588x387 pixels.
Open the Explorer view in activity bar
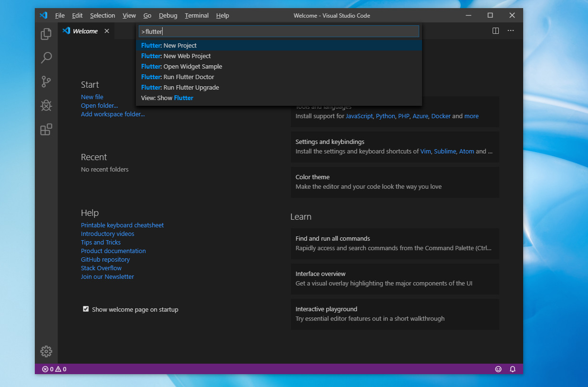pyautogui.click(x=46, y=34)
